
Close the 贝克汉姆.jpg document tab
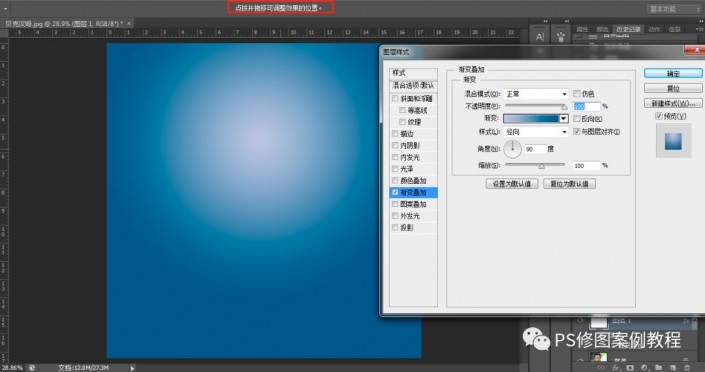pos(129,23)
